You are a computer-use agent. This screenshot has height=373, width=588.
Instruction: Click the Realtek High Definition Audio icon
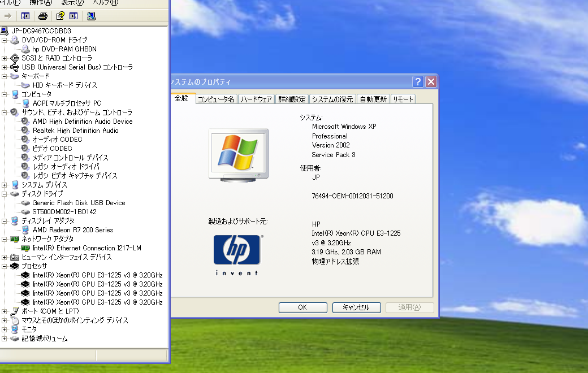click(25, 130)
